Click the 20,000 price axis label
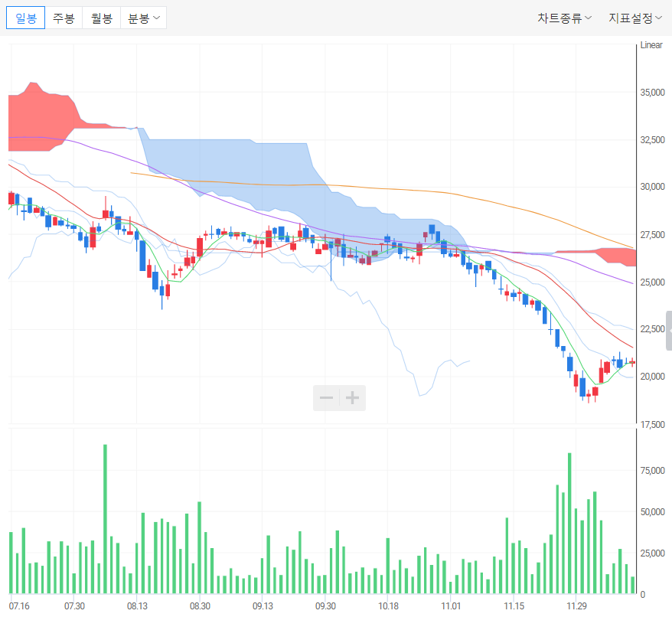The height and width of the screenshot is (617, 672). 652,376
